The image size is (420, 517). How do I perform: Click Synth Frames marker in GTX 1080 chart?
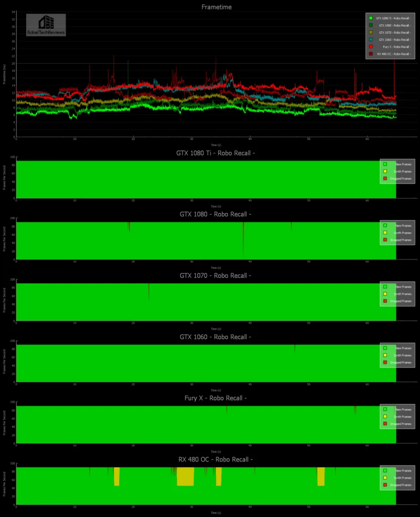point(385,233)
